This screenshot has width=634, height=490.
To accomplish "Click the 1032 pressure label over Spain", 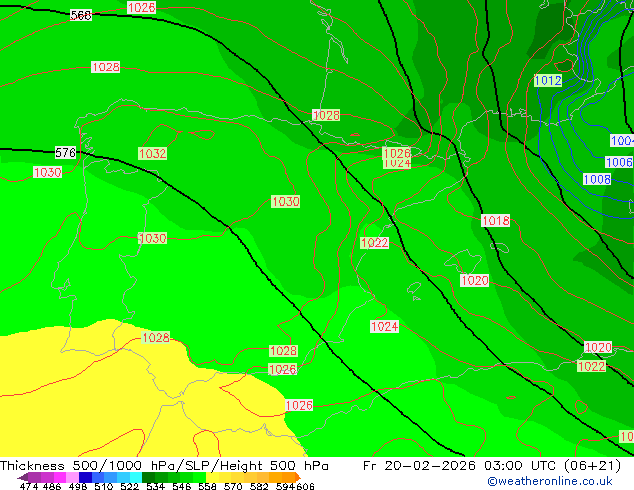I will (152, 154).
